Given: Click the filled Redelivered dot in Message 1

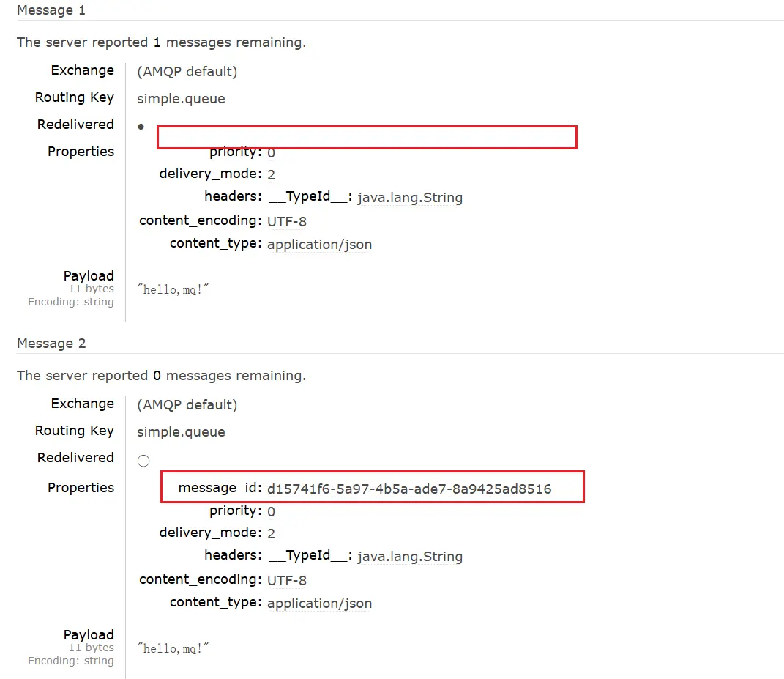Looking at the screenshot, I should (x=141, y=126).
